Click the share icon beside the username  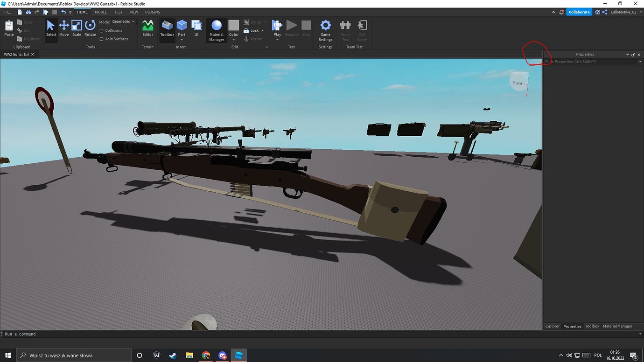click(x=605, y=12)
